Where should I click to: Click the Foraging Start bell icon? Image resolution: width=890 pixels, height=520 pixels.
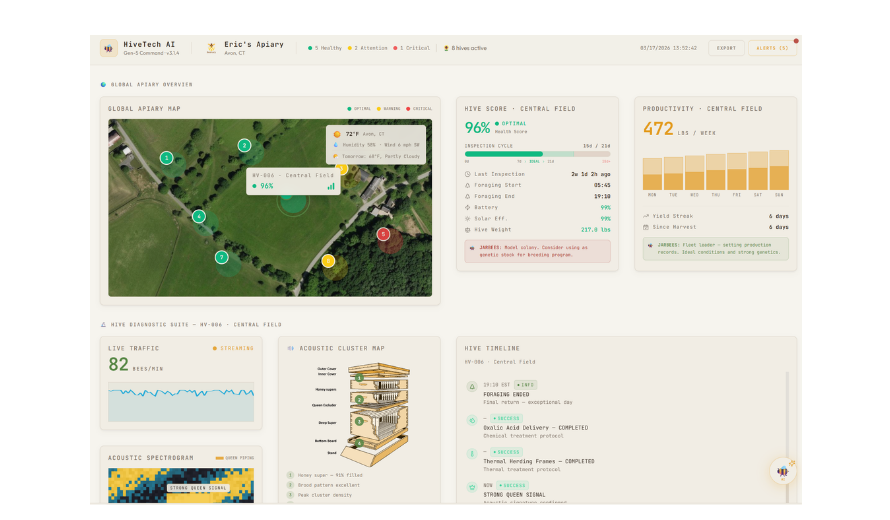(x=468, y=185)
